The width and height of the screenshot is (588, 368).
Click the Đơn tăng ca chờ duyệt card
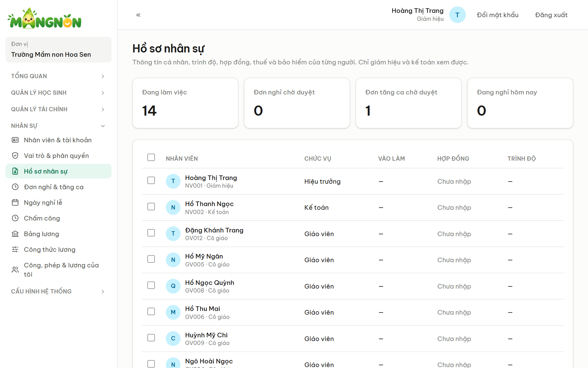[x=409, y=103]
